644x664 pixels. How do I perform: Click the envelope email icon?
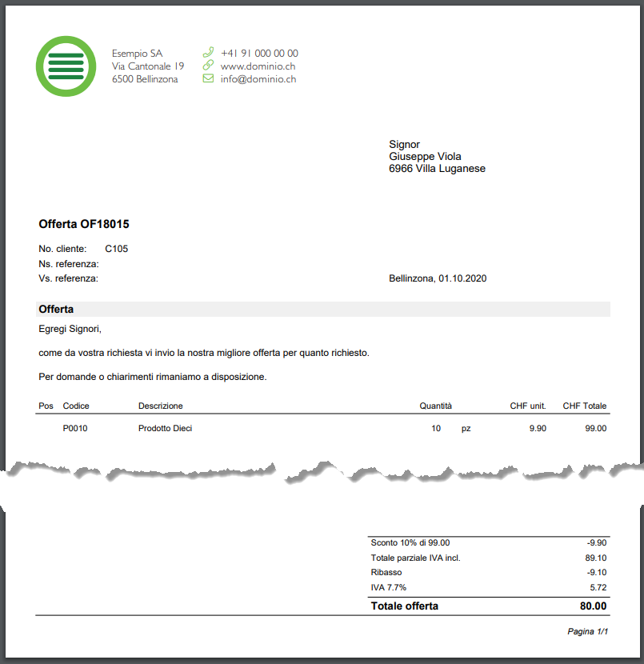click(208, 79)
